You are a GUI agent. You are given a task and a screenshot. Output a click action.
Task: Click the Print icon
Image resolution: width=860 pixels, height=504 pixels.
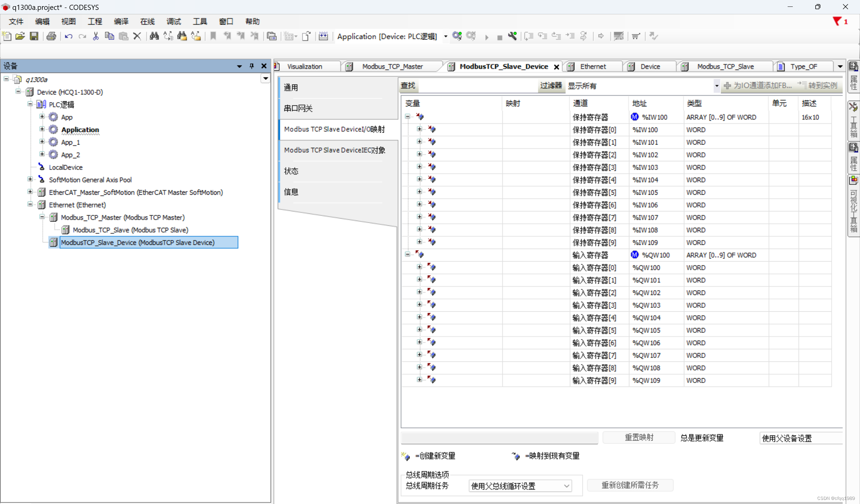click(x=51, y=36)
